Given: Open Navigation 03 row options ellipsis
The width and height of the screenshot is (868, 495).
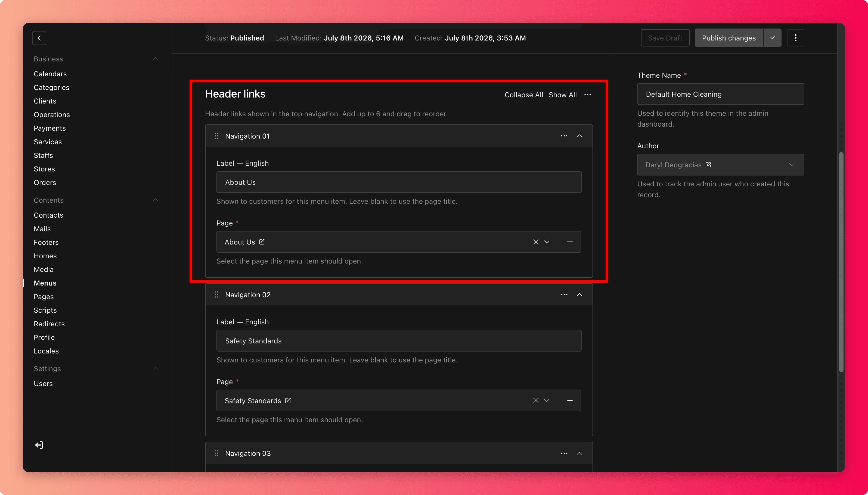Looking at the screenshot, I should pyautogui.click(x=564, y=453).
